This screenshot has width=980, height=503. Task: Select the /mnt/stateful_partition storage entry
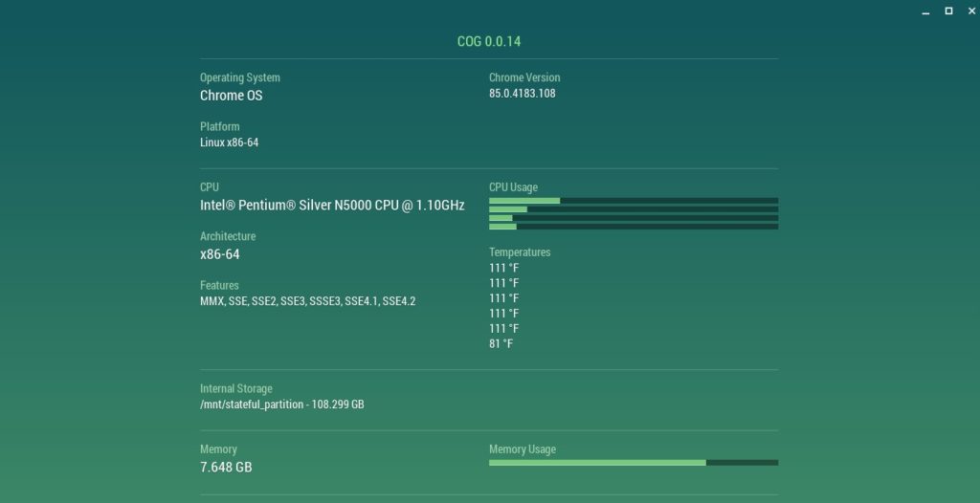tap(281, 405)
